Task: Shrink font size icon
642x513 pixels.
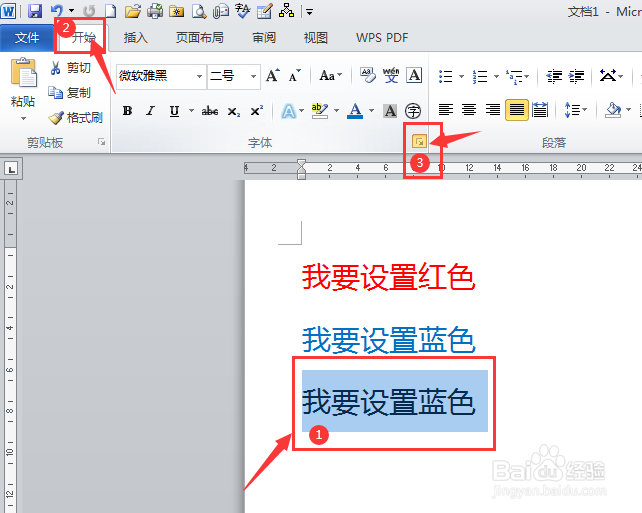Action: pos(294,76)
